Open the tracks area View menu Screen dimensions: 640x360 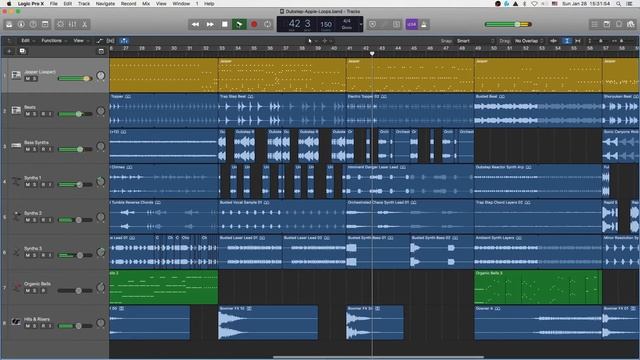coord(80,41)
